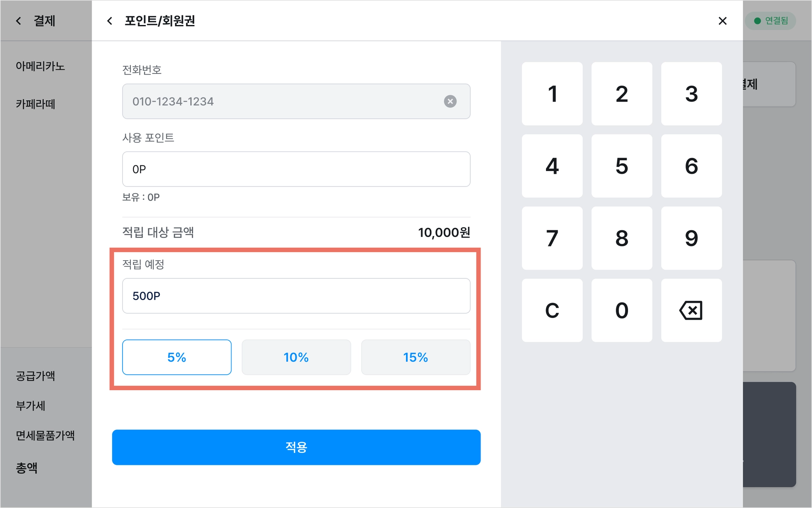Tap number 9 on the keypad
812x508 pixels.
point(691,238)
